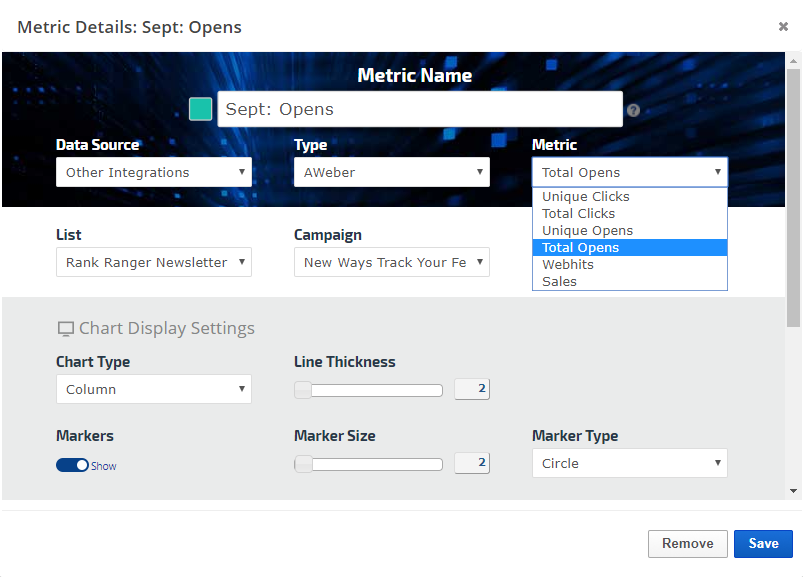803x577 pixels.
Task: Open the teal metric color swatch
Action: pos(201,109)
